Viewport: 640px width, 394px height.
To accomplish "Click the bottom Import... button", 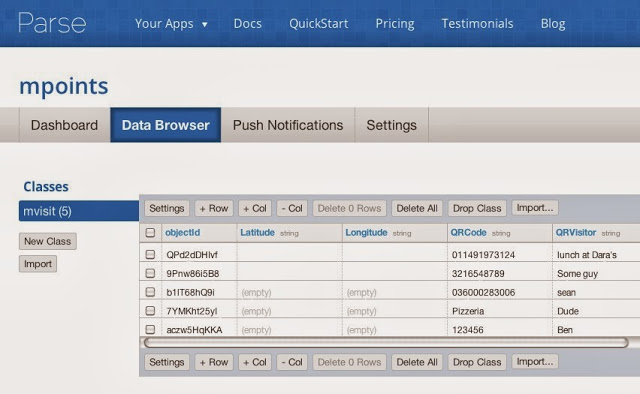I will click(535, 362).
